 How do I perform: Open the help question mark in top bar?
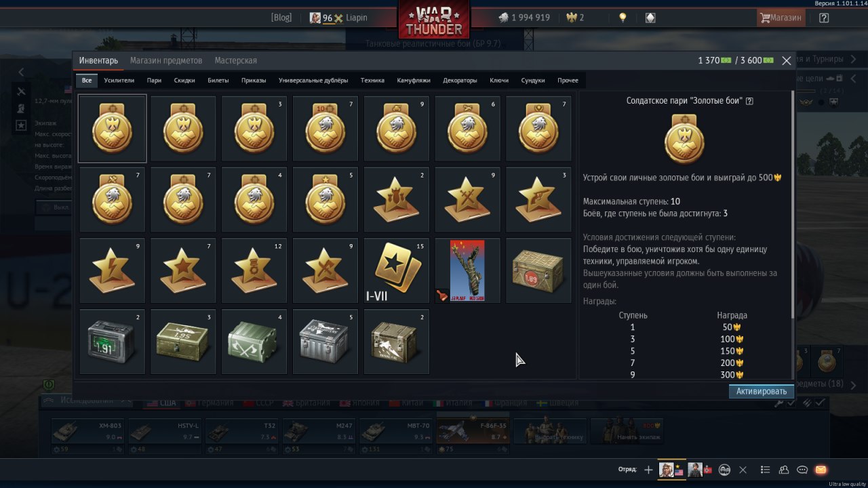tap(824, 18)
